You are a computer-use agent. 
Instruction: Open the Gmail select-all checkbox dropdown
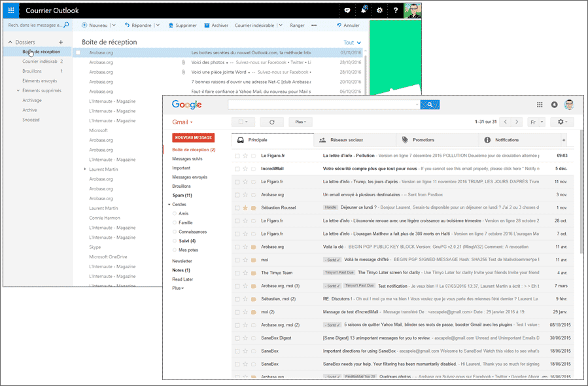click(243, 122)
